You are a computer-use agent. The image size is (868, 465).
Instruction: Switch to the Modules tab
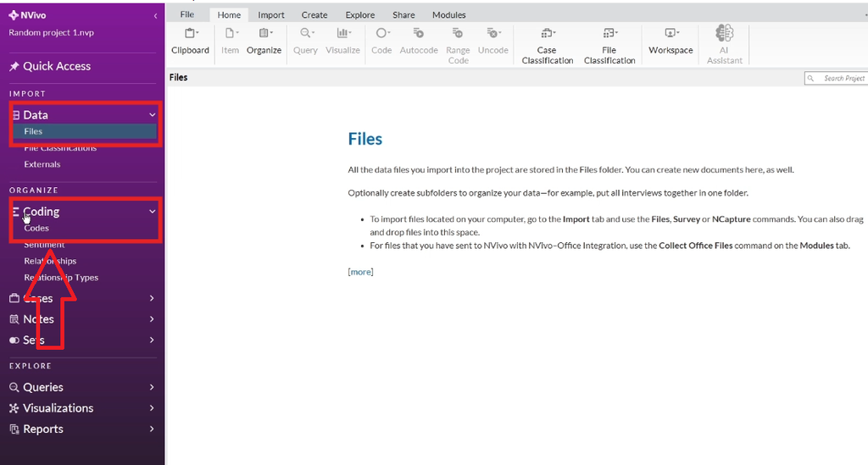(449, 15)
